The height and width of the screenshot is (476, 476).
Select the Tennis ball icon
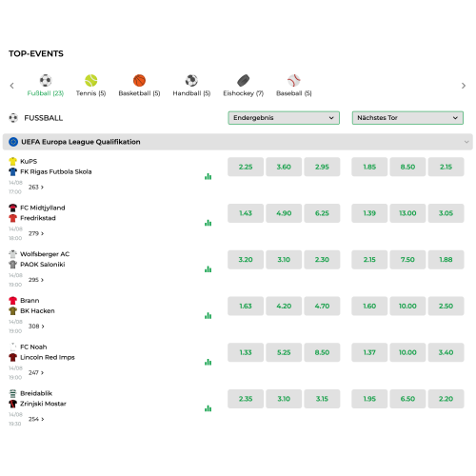click(91, 81)
